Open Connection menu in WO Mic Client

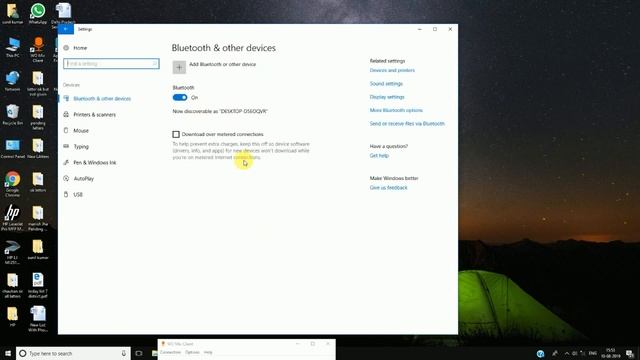point(170,352)
